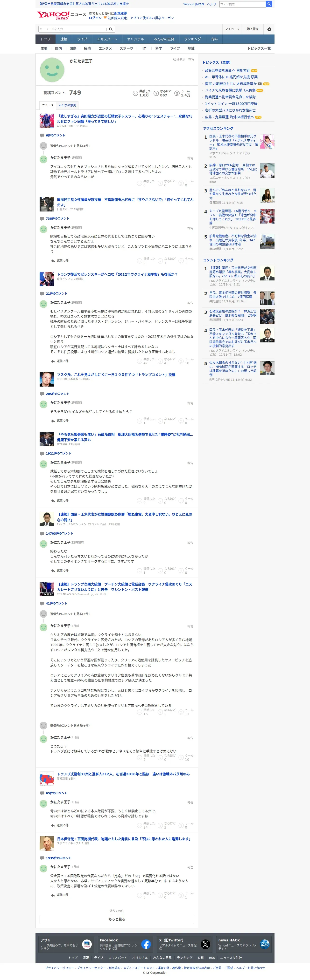Click the マイページ button
The width and height of the screenshot is (310, 980).
point(232,29)
